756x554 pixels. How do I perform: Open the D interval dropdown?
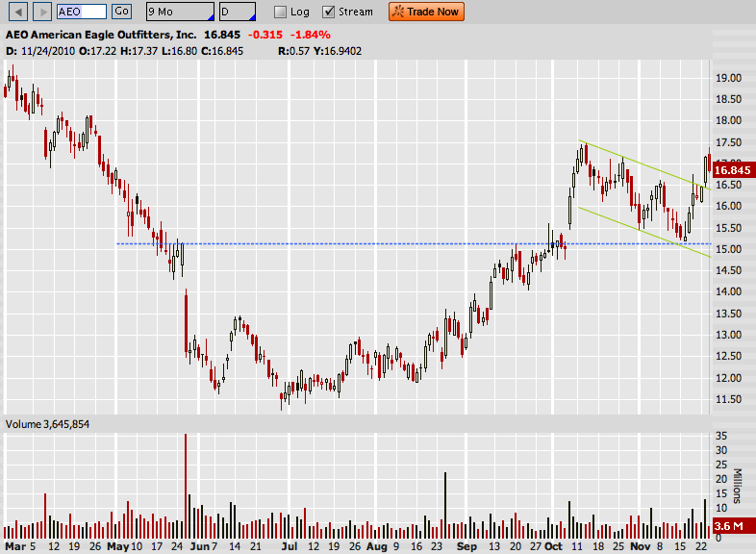pos(237,12)
